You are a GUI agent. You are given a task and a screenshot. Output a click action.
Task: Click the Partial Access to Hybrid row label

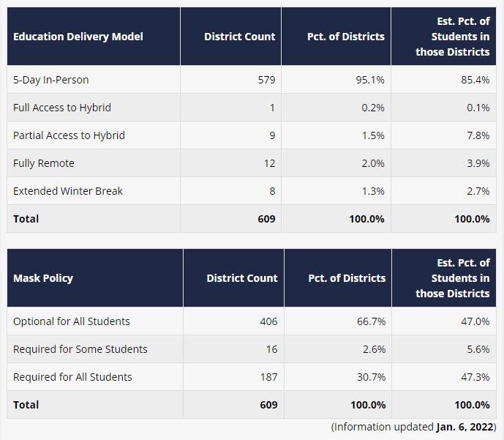coord(69,135)
